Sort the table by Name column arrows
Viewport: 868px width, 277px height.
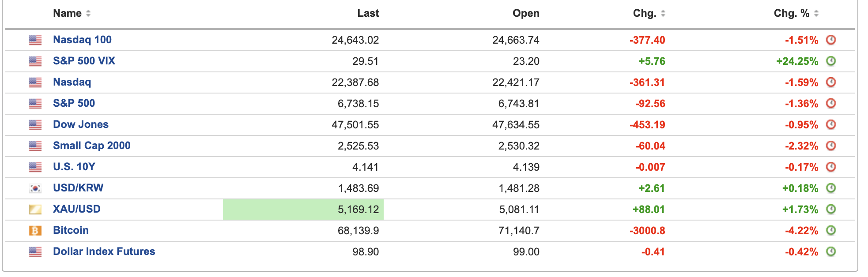[x=88, y=14]
